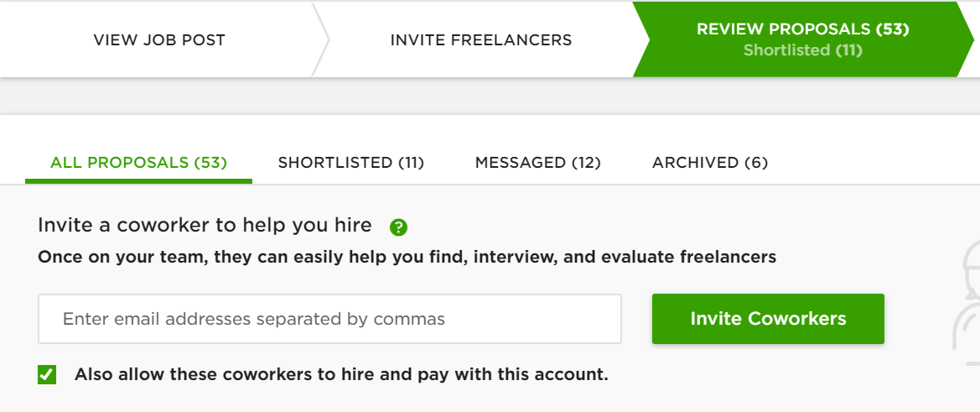Select the Review Proposals (53) step heading
This screenshot has height=412, width=980.
(802, 29)
